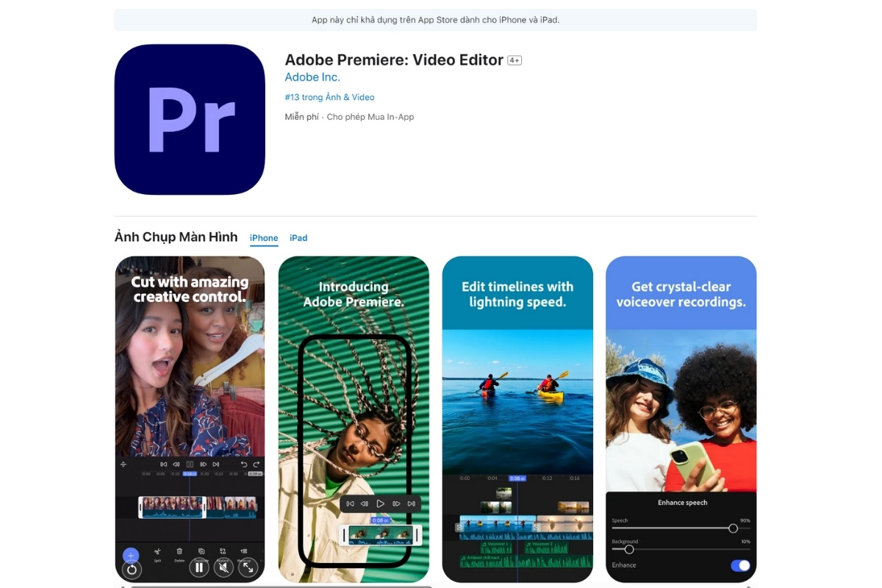Screen dimensions: 882x588
Task: Select the Voiceover 2 audio clip
Action: pos(546,548)
